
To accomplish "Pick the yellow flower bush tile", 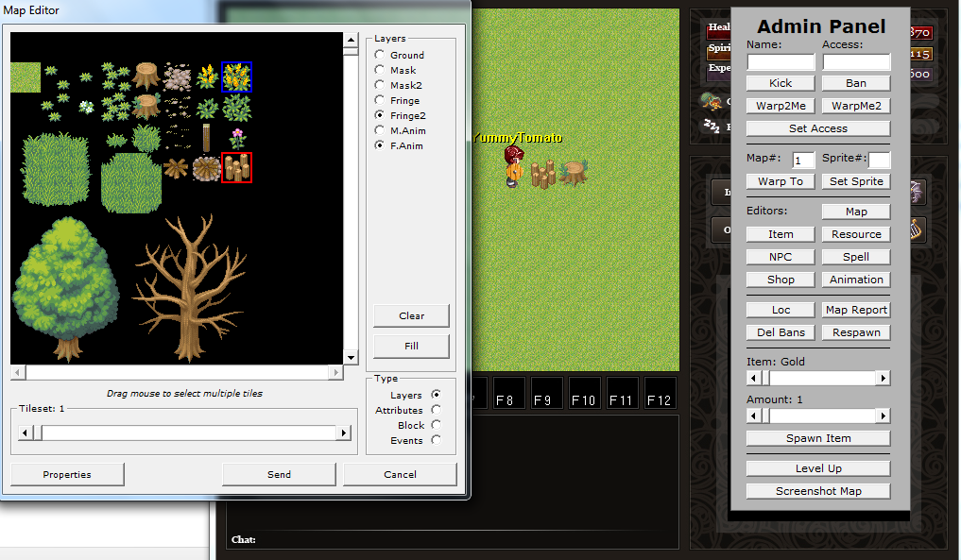I will click(x=236, y=76).
